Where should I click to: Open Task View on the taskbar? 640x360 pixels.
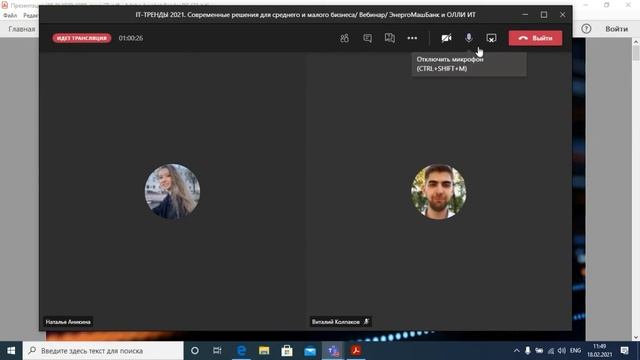[x=217, y=351]
